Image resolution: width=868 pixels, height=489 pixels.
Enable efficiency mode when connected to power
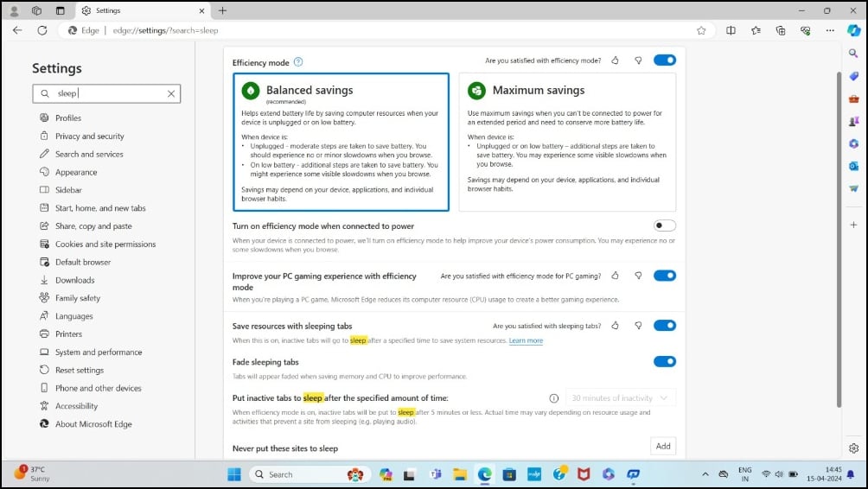(665, 225)
